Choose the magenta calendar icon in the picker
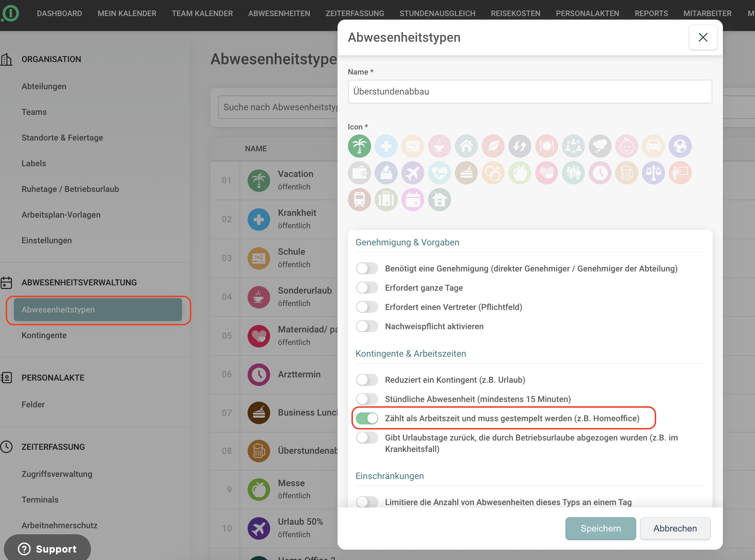 413,200
